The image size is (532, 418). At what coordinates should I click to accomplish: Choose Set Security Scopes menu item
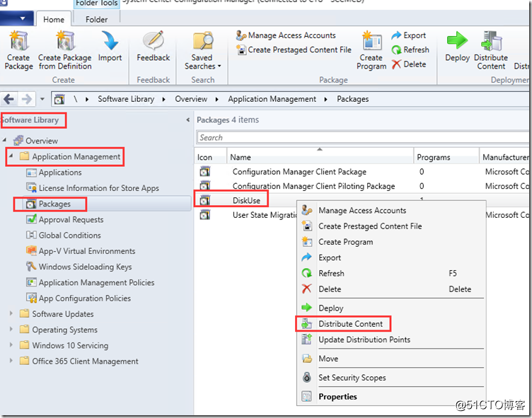click(391, 378)
